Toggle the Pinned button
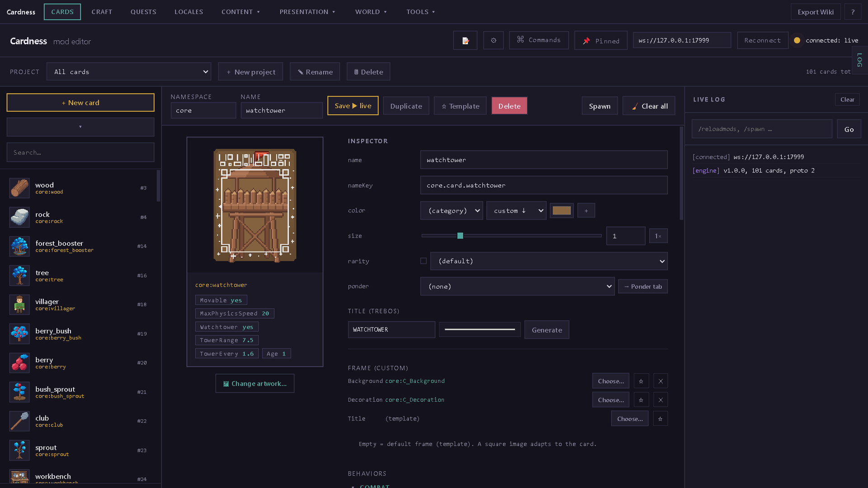The height and width of the screenshot is (488, 868). point(601,41)
